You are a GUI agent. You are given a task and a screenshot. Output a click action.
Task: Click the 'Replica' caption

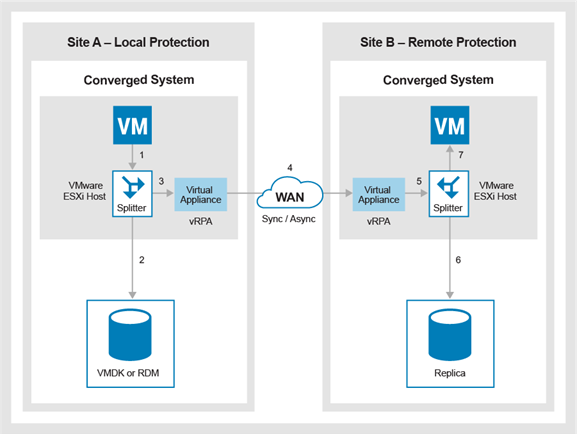[x=450, y=373]
